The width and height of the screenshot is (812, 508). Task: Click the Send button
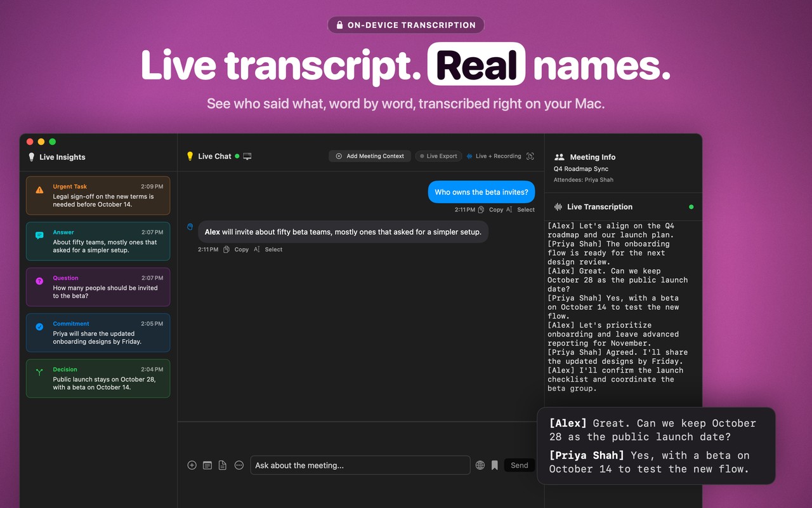pyautogui.click(x=520, y=465)
